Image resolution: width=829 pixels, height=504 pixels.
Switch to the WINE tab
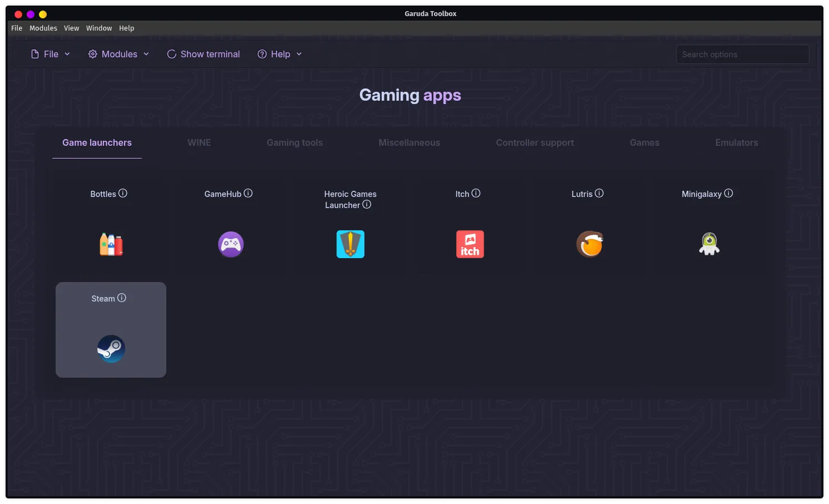(x=199, y=142)
